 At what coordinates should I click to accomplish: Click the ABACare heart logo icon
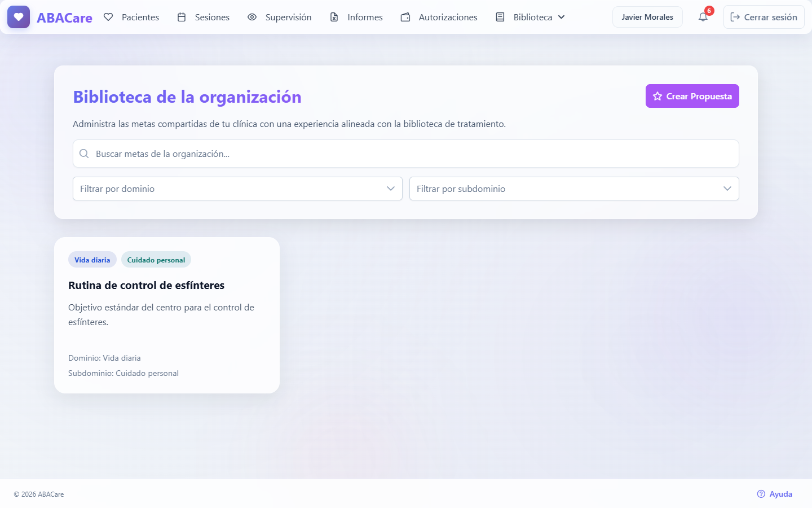[19, 17]
